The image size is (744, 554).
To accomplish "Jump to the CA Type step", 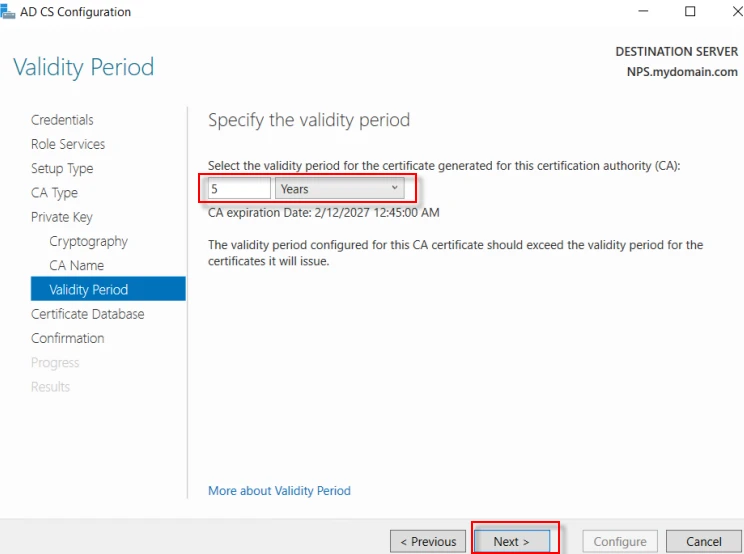I will click(54, 193).
